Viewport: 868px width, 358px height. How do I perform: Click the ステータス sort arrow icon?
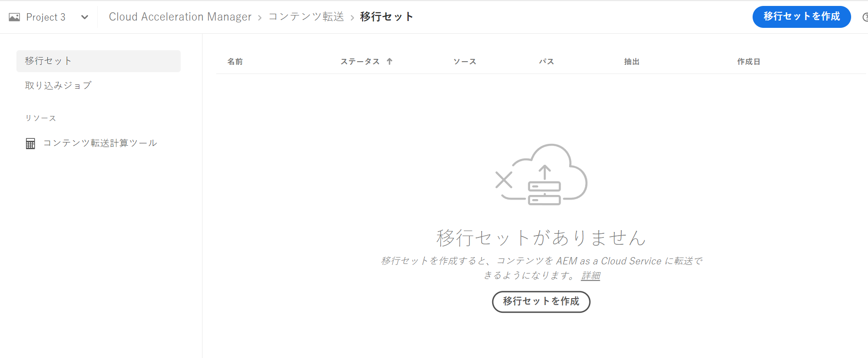coord(390,61)
